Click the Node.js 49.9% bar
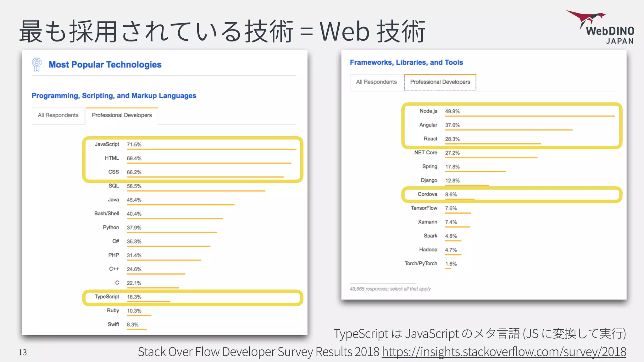 (x=530, y=116)
